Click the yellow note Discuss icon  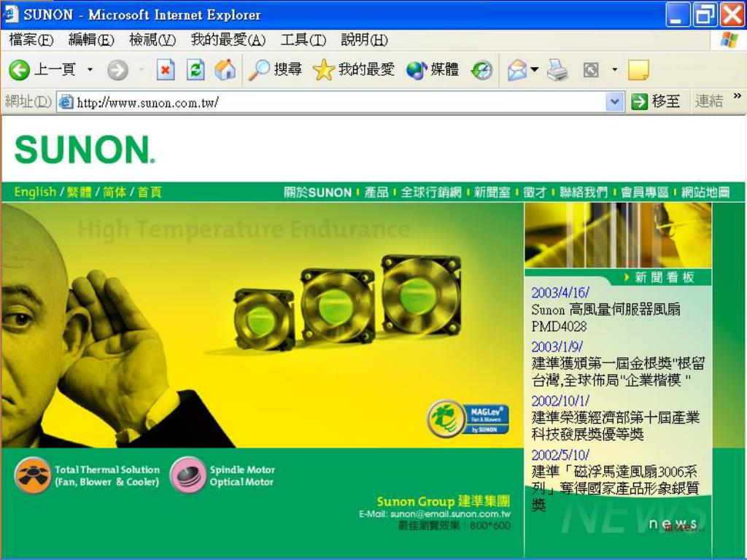[x=638, y=70]
